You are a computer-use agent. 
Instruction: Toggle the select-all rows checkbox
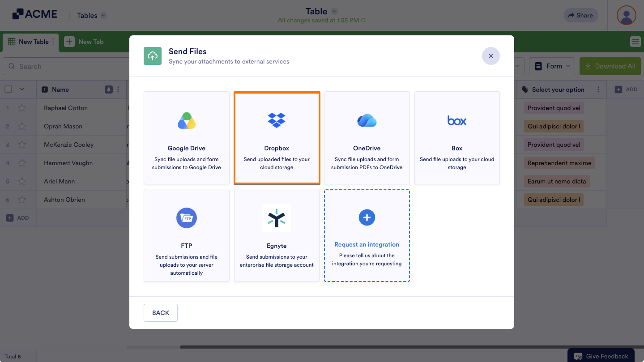point(8,89)
